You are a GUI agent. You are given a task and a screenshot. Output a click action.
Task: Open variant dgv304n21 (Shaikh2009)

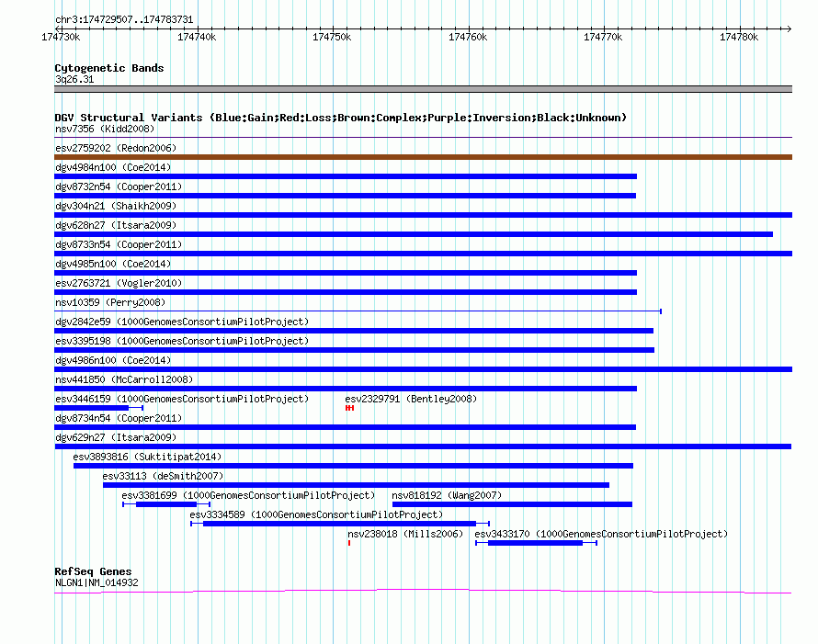tap(116, 206)
